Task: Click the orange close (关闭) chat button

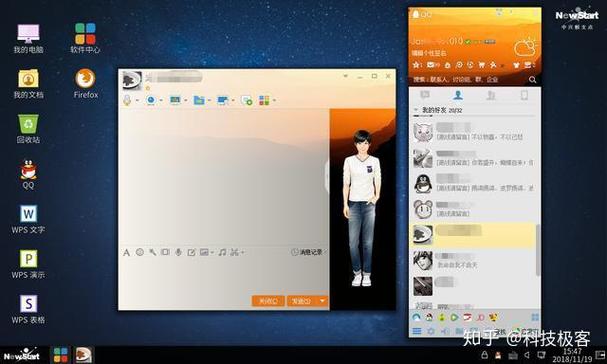Action: [268, 301]
